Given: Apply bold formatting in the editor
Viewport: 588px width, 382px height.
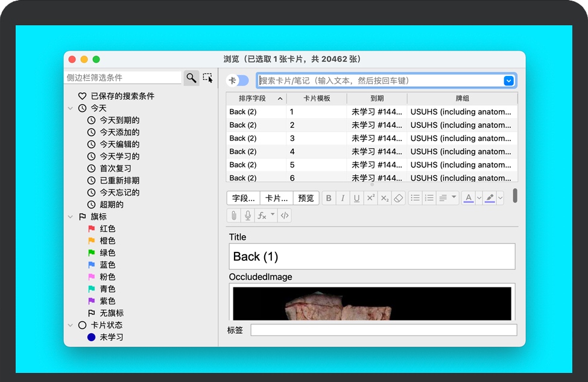Looking at the screenshot, I should (x=329, y=198).
